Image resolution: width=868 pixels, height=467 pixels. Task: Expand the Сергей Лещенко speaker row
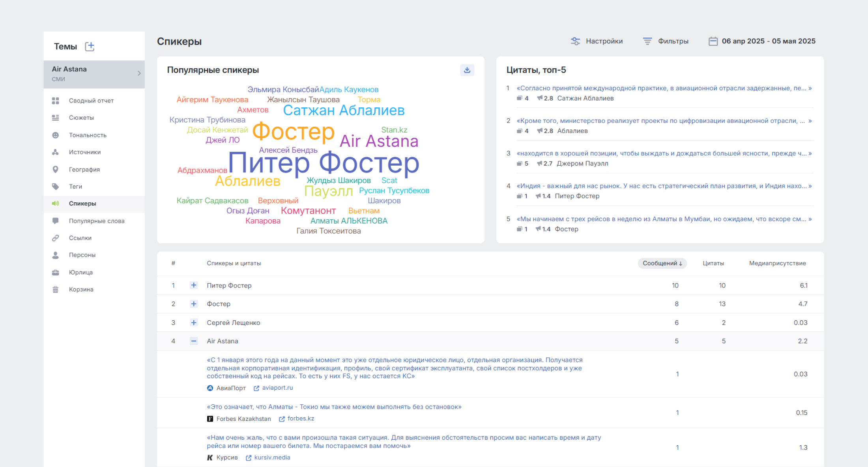click(194, 323)
